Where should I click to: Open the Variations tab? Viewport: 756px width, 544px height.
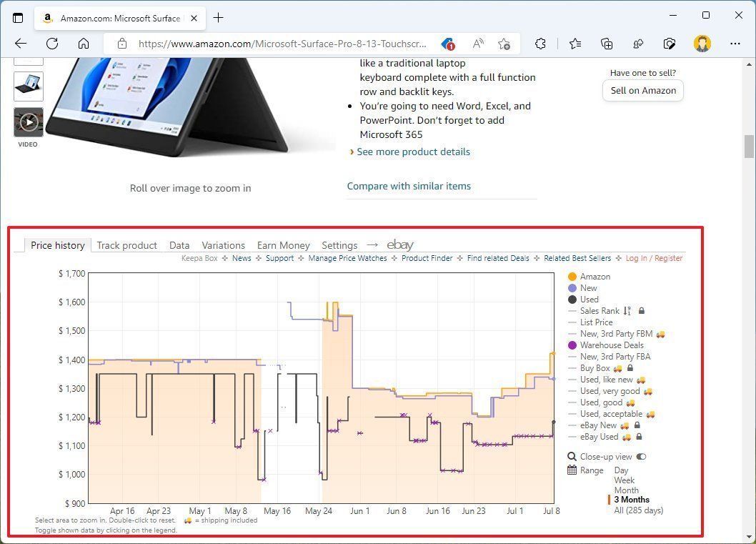(x=223, y=245)
